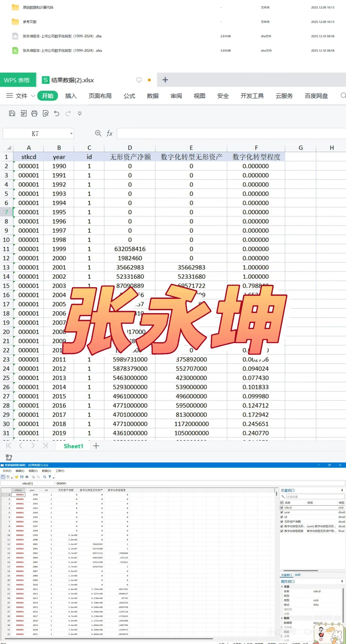This screenshot has height=644, width=346.
Task: Click the Open file icon in Stata editor
Action: tap(17, 477)
